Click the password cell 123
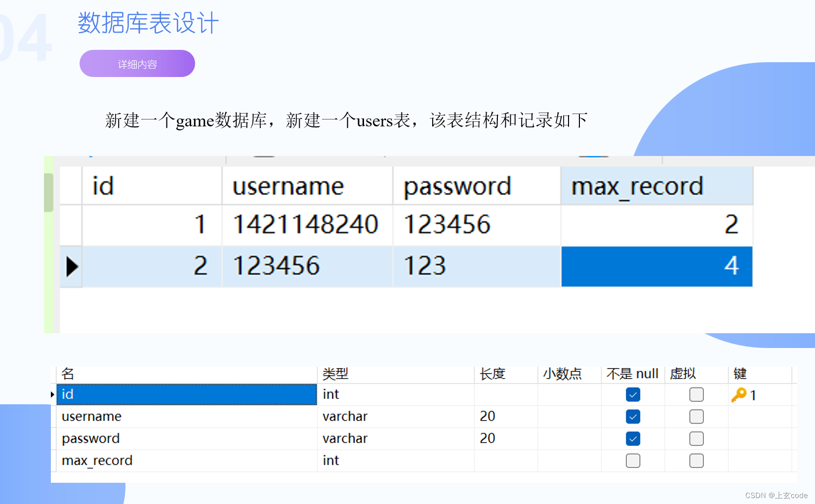Viewport: 815px width, 504px height. pos(477,267)
